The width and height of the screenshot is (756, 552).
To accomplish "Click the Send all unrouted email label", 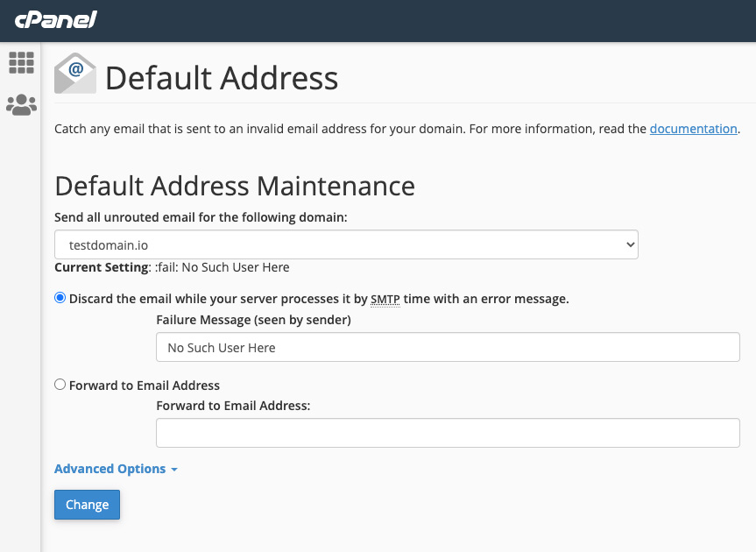I will (201, 216).
